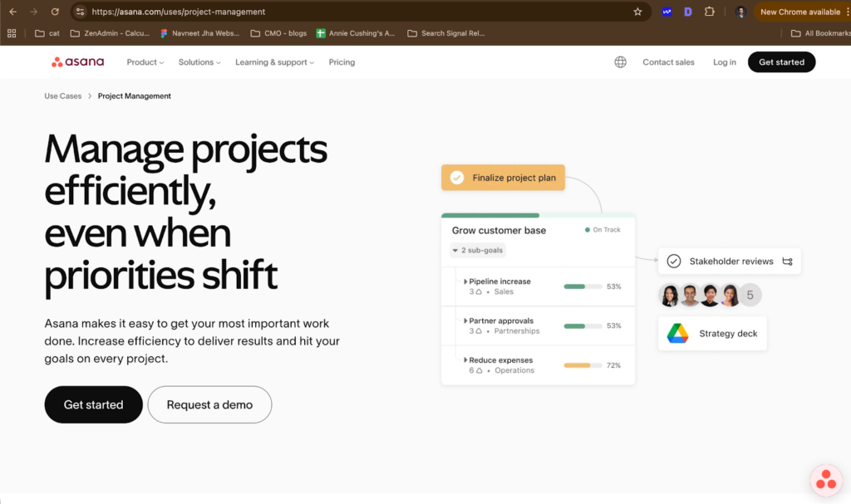Screen dimensions: 851x504
Task: Expand the Pipeline increase sub-goal
Action: (x=465, y=281)
